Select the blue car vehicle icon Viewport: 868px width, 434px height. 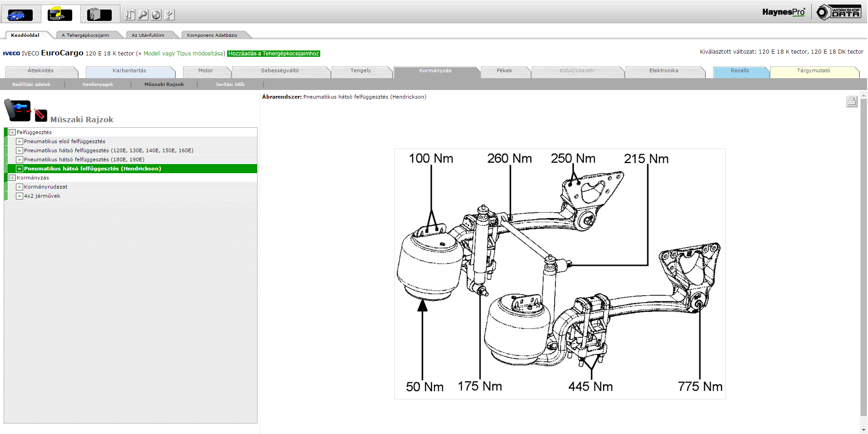(20, 15)
